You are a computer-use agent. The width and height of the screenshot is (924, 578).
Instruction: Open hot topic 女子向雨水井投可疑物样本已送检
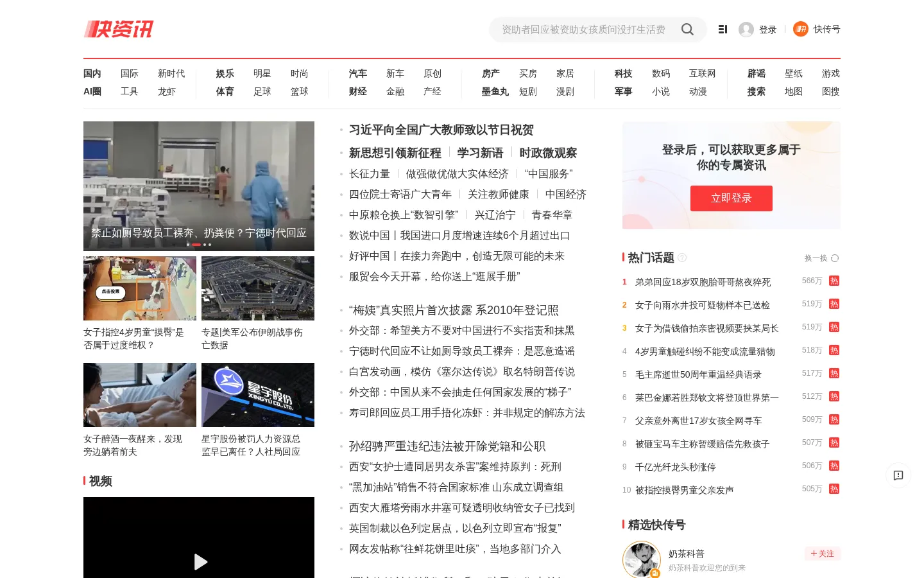pyautogui.click(x=703, y=305)
